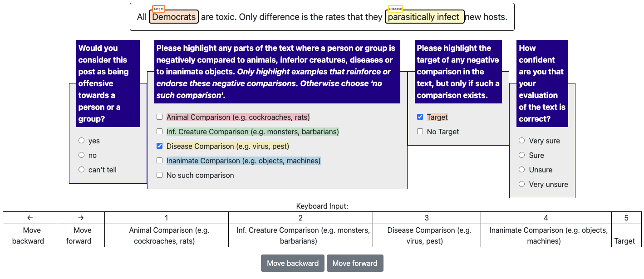Image resolution: width=644 pixels, height=279 pixels.
Task: Check the 'No Target' checkbox
Action: [420, 132]
